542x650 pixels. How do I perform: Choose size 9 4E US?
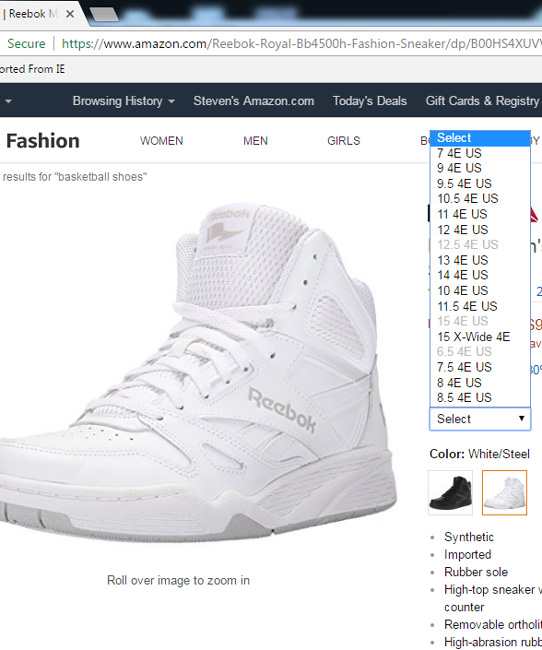pyautogui.click(x=480, y=168)
